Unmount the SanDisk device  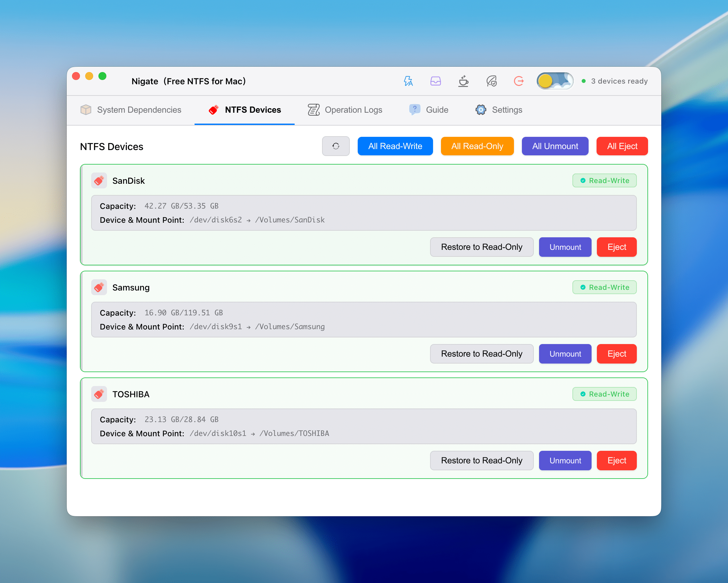[x=565, y=247]
